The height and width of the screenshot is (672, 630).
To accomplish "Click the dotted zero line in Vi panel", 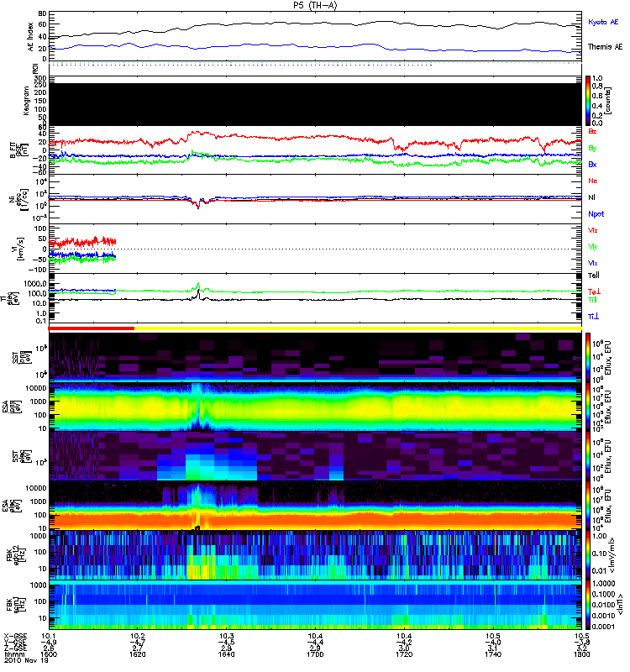I will coord(315,249).
